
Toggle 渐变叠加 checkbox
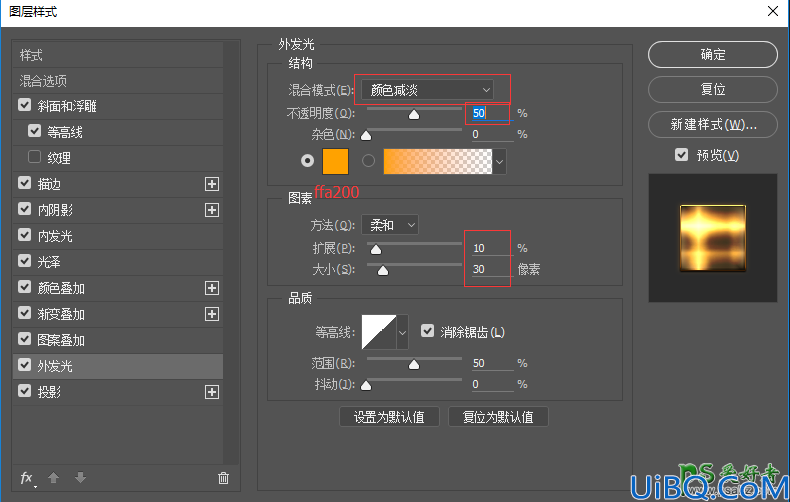(25, 313)
